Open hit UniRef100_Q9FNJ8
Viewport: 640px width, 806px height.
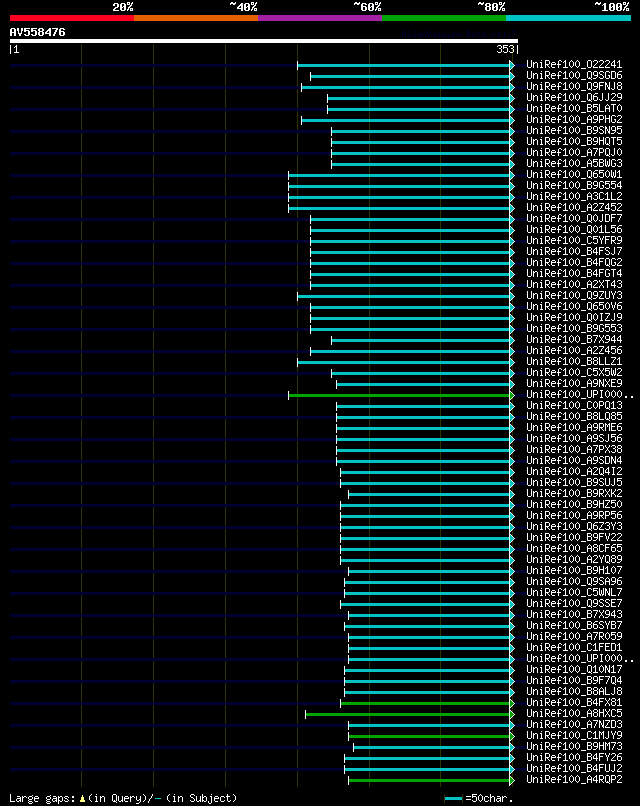[574, 86]
